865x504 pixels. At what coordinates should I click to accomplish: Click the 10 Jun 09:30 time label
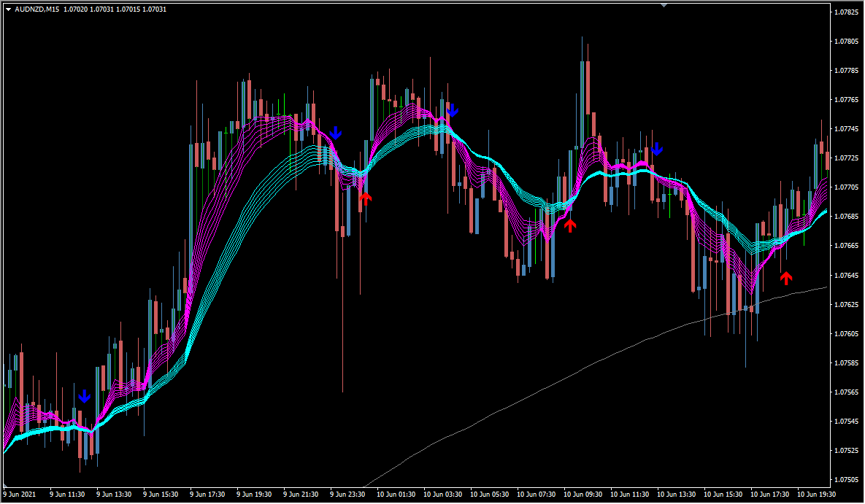(583, 495)
